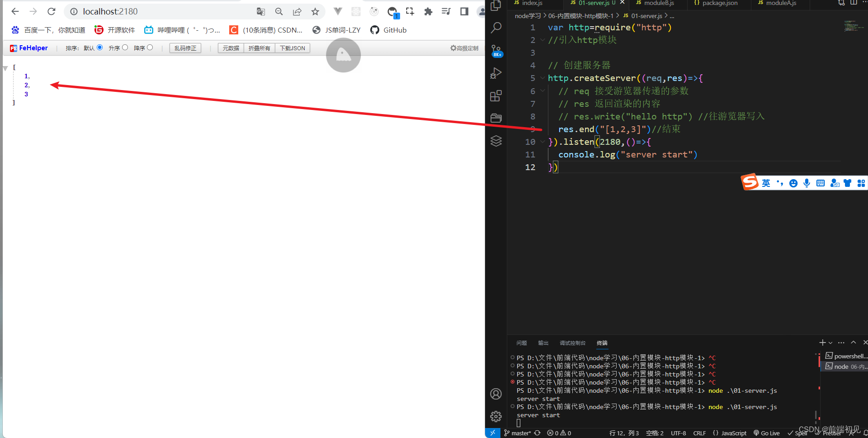Open Source Control view
Viewport: 868px width, 438px height.
click(x=496, y=50)
